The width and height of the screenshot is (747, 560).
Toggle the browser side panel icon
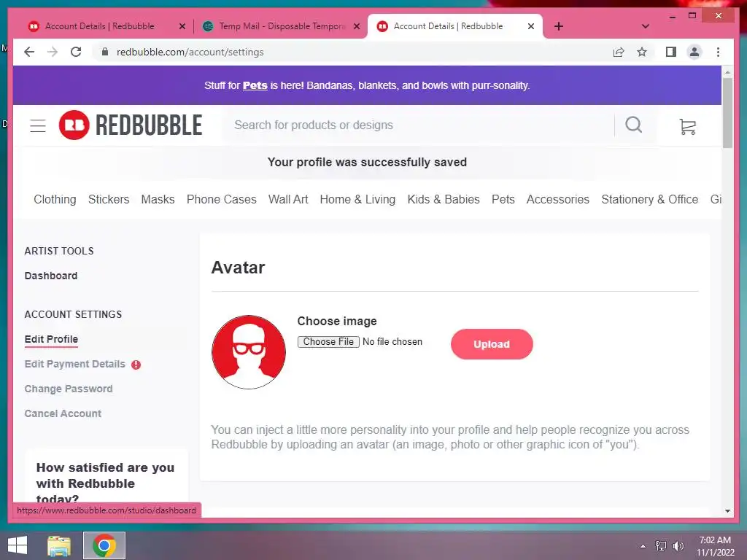pyautogui.click(x=671, y=52)
